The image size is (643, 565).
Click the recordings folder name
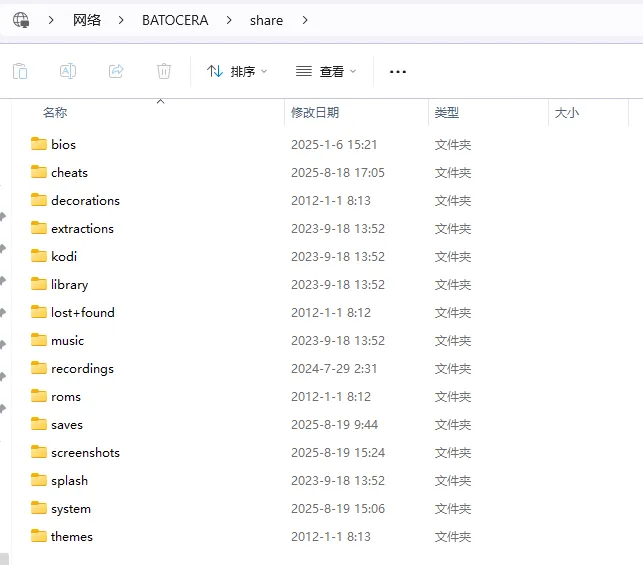82,369
